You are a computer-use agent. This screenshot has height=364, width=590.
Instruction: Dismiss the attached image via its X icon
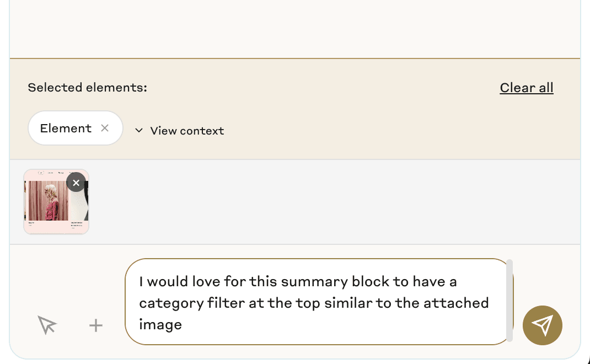[76, 183]
